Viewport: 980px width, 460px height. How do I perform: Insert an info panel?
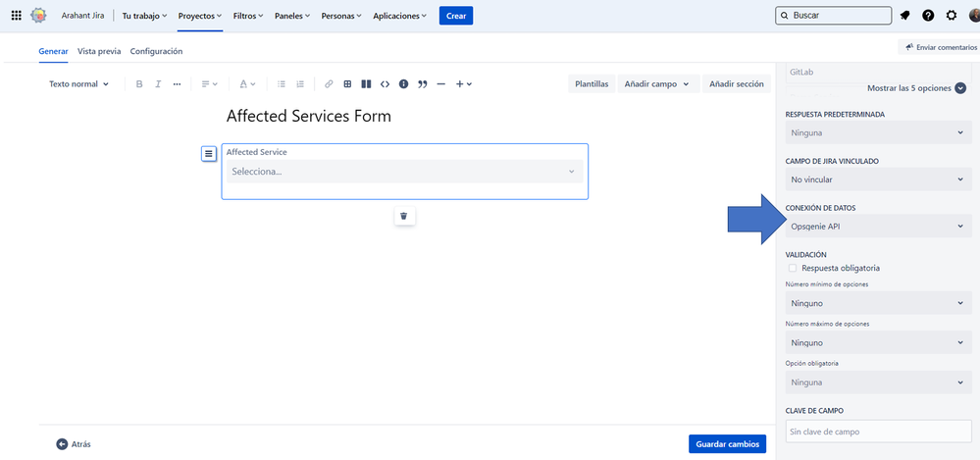pyautogui.click(x=404, y=83)
